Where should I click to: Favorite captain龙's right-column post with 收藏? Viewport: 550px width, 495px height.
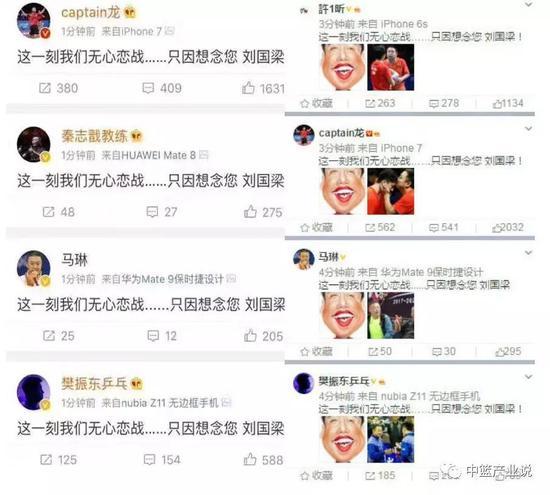click(316, 227)
